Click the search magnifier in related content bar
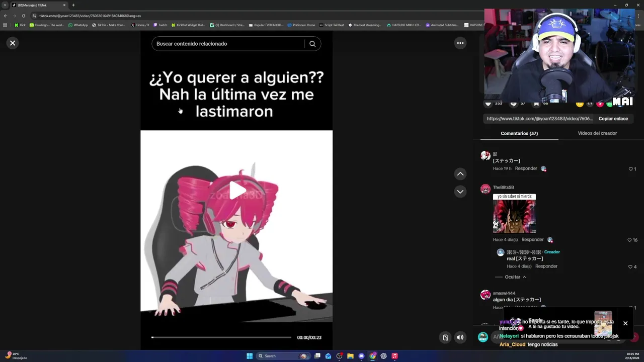Image resolution: width=644 pixels, height=362 pixels. (312, 44)
